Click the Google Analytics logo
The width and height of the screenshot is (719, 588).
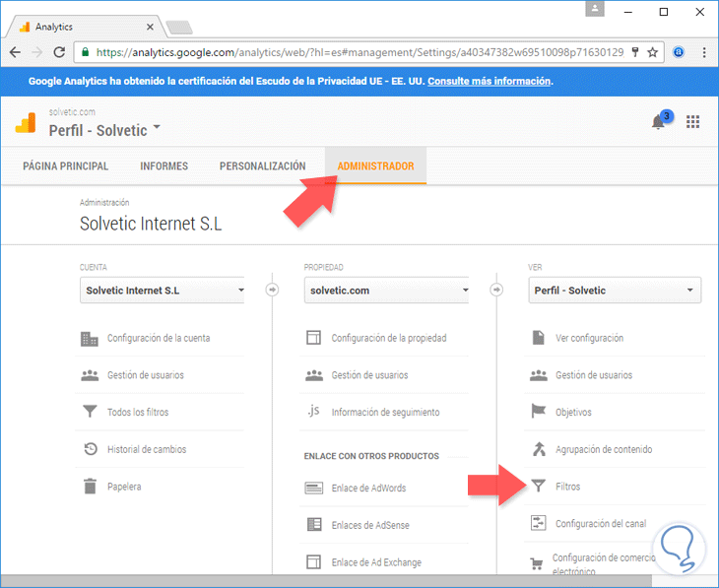click(26, 122)
